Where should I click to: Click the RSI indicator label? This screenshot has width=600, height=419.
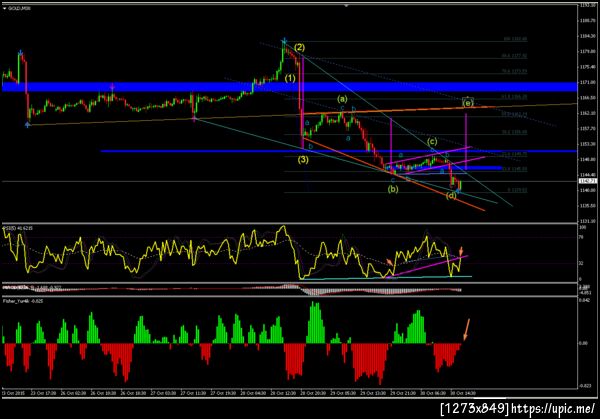coord(18,228)
